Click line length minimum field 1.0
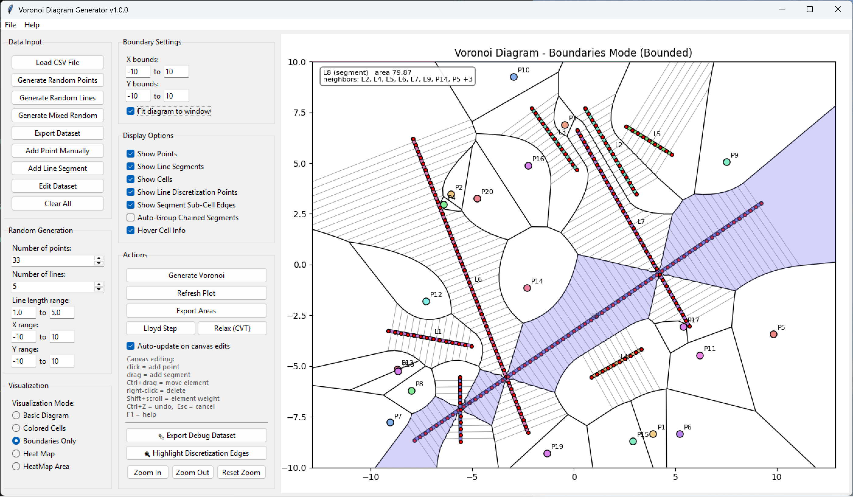The image size is (853, 504). pyautogui.click(x=24, y=313)
